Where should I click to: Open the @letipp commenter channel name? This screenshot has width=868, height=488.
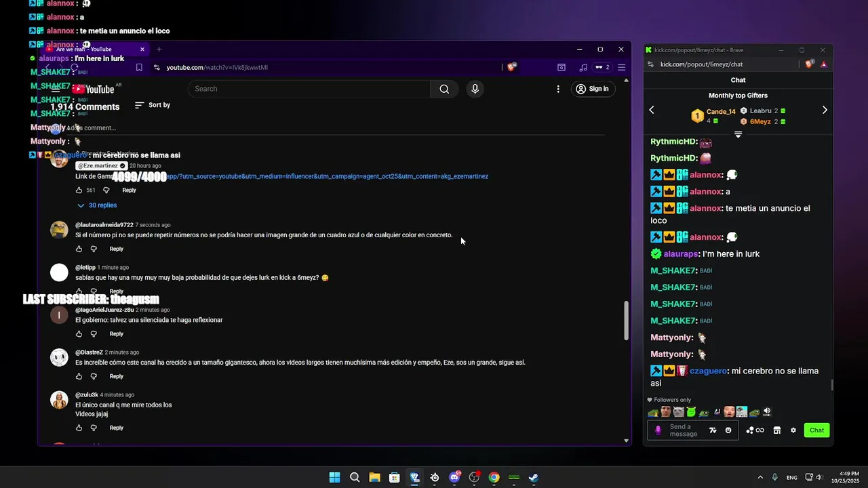click(85, 268)
